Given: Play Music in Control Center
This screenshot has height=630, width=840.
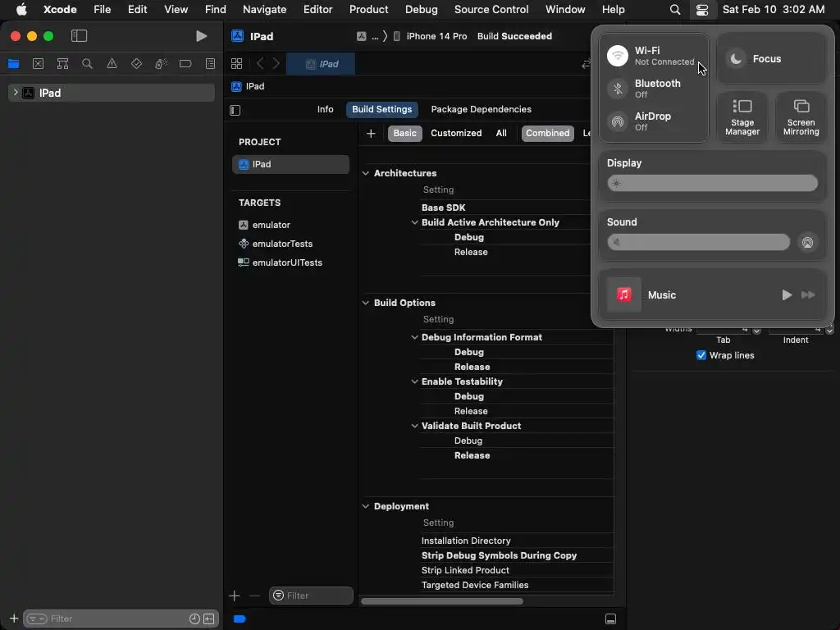Looking at the screenshot, I should (787, 295).
